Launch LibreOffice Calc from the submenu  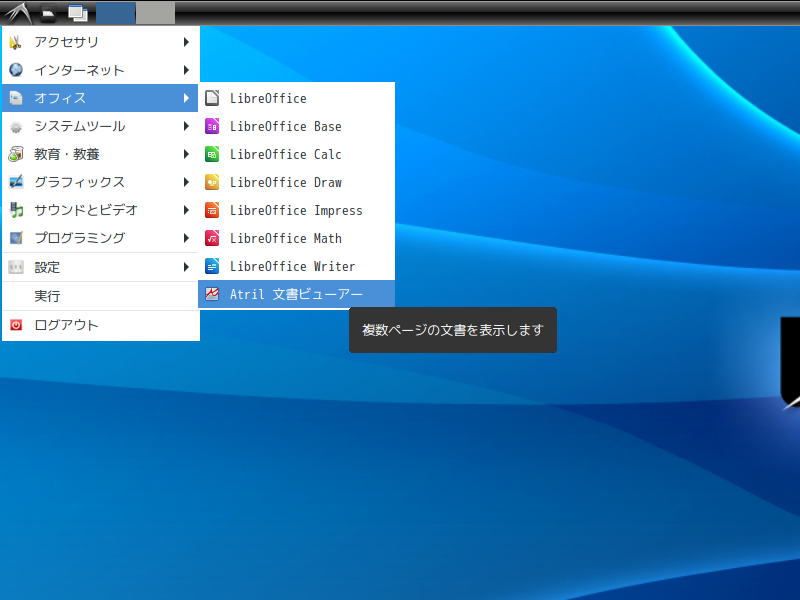click(285, 154)
